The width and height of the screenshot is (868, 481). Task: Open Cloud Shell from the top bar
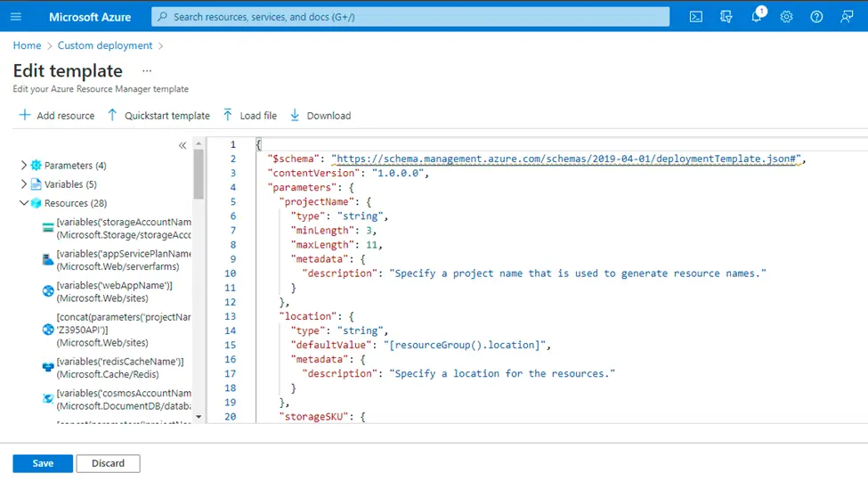696,17
